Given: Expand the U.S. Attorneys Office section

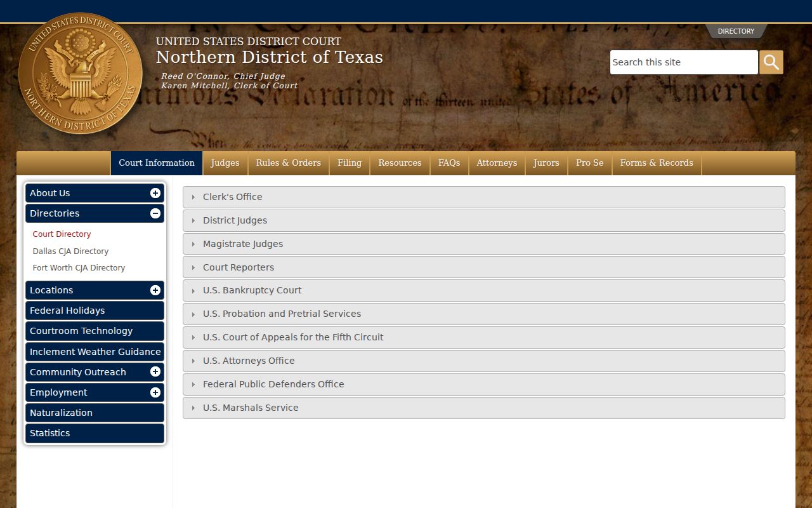Looking at the screenshot, I should point(484,361).
